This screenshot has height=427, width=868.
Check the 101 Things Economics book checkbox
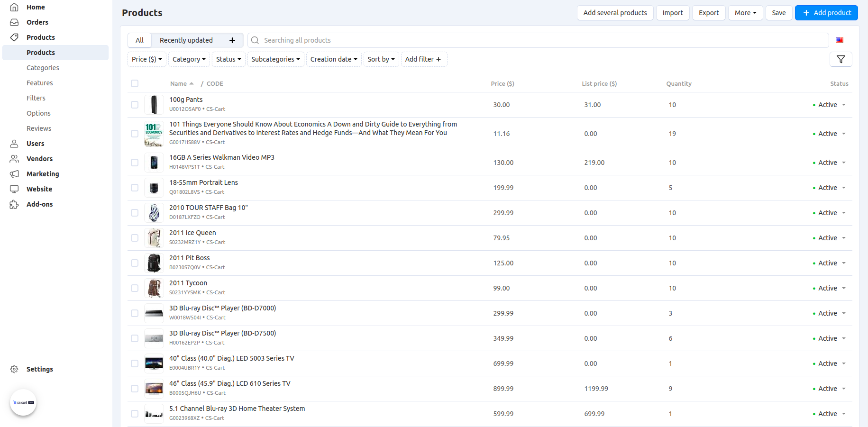(x=135, y=134)
